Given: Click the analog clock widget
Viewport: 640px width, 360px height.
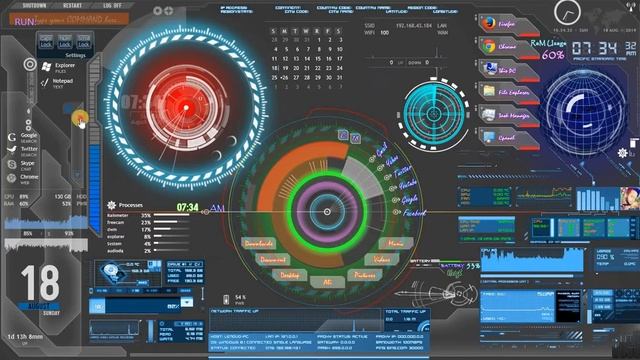Looking at the screenshot, I should click(567, 12).
